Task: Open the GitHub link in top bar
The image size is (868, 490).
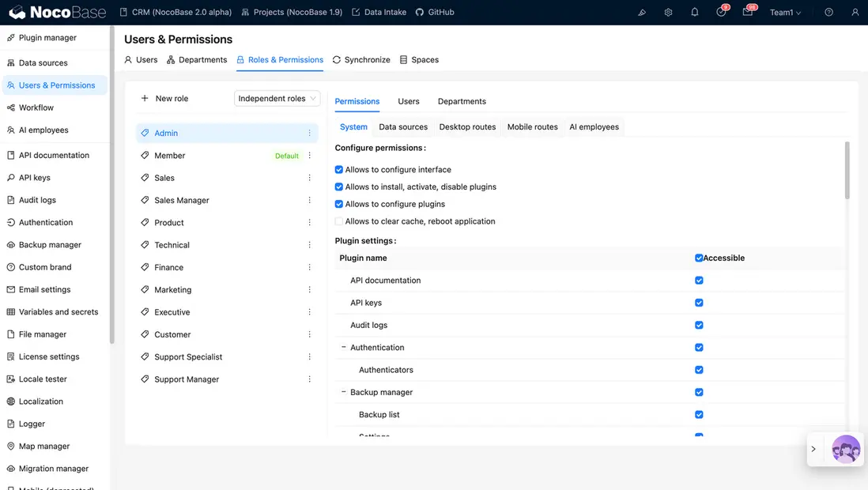Action: tap(435, 13)
